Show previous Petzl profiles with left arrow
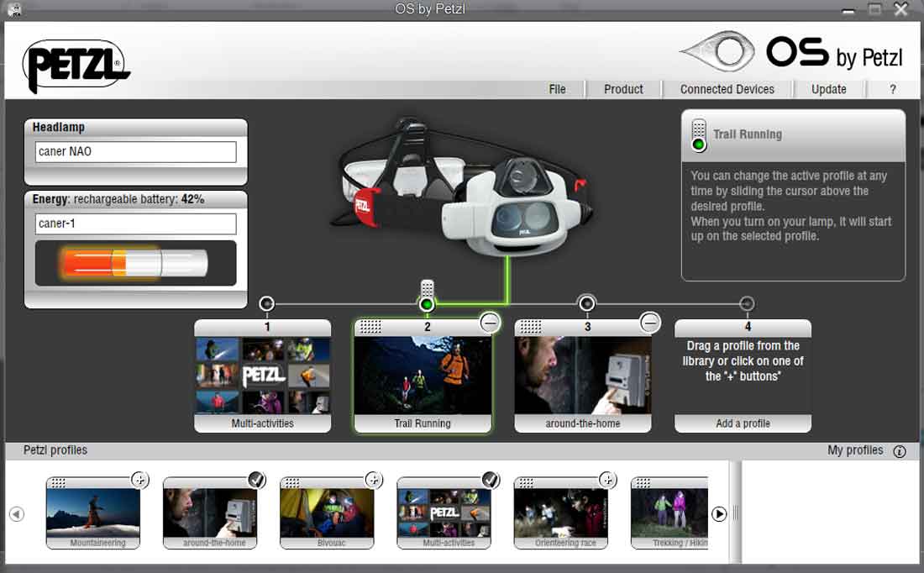924x573 pixels. pos(17,514)
